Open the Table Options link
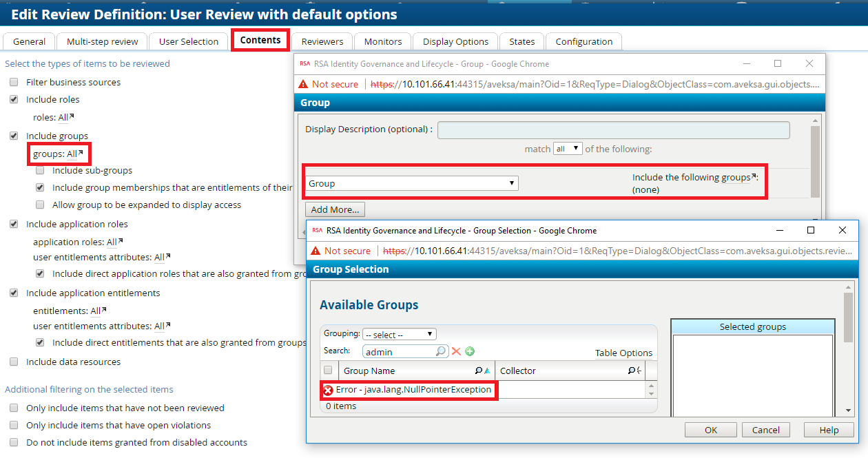868x458 pixels. pyautogui.click(x=623, y=353)
